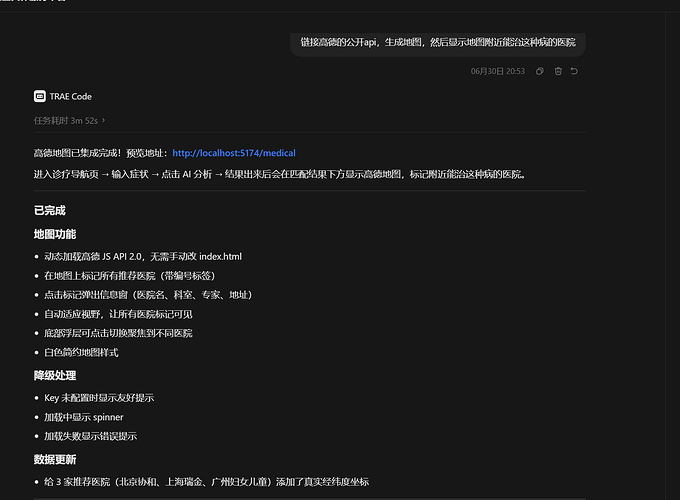Click the bullet 动态加载高德 JS API 2.0
The width and height of the screenshot is (680, 500).
point(143,257)
